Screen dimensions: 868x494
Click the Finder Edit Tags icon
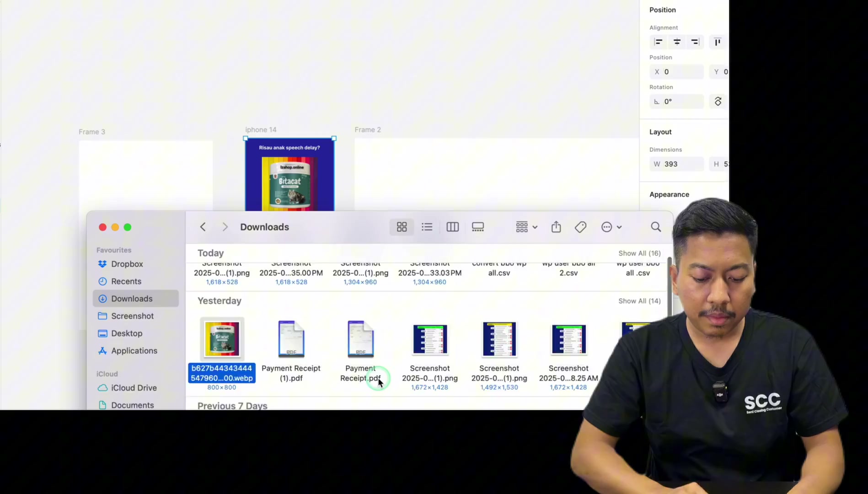[x=580, y=227]
